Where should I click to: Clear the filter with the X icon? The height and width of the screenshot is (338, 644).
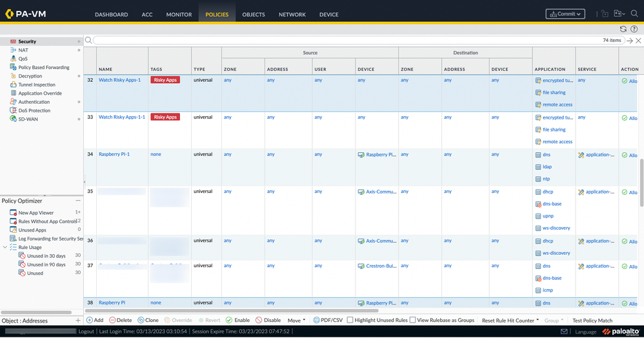click(x=638, y=41)
